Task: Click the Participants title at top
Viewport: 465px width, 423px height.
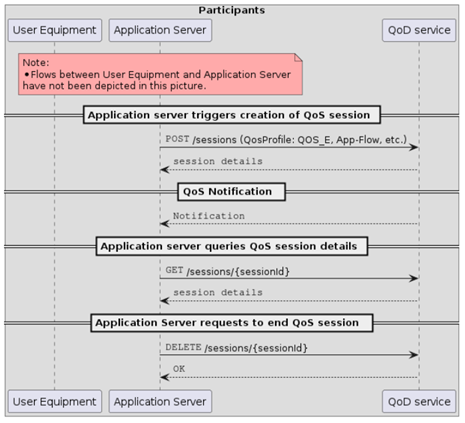Action: [232, 10]
